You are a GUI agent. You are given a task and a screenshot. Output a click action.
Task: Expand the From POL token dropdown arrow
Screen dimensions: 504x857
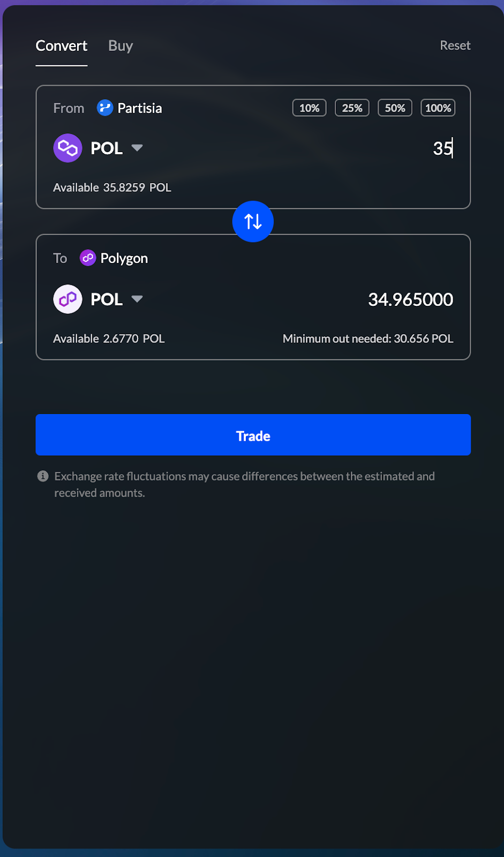(137, 148)
